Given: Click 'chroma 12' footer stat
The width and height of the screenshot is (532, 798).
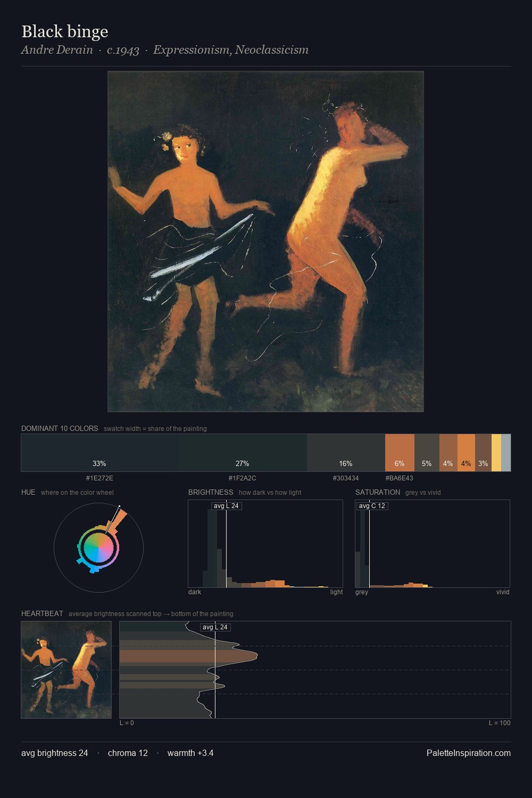Looking at the screenshot, I should (x=128, y=753).
